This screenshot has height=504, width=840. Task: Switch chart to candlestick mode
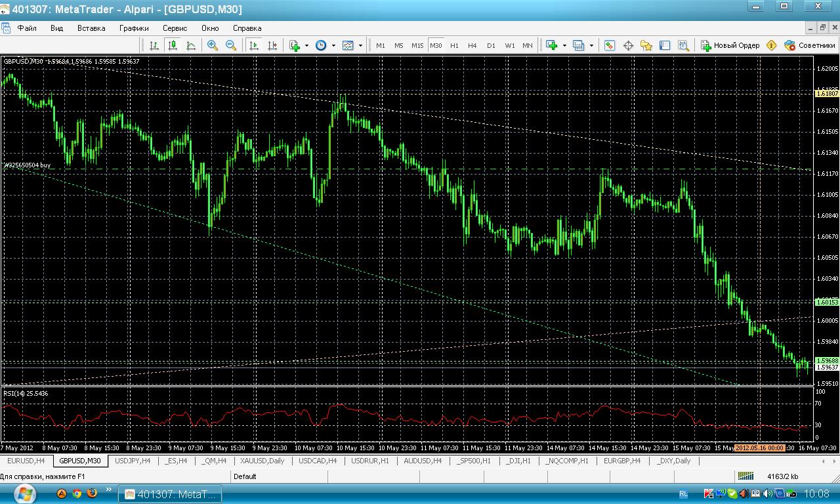(173, 45)
